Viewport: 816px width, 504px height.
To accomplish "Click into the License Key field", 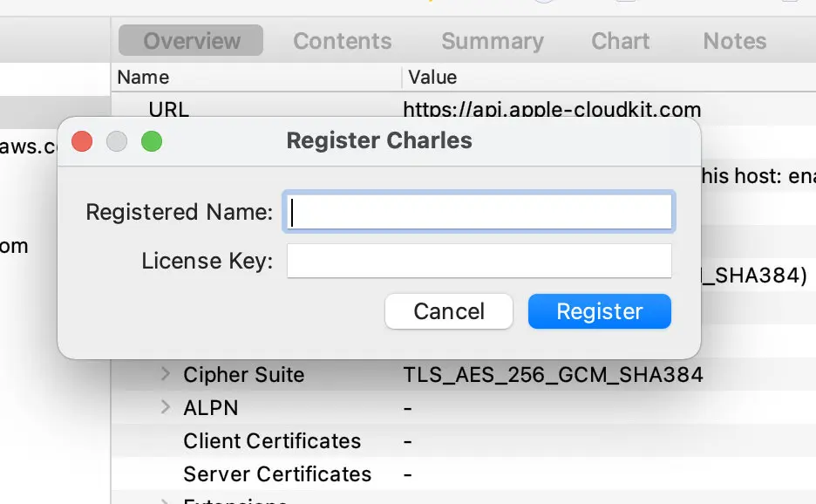I will tap(479, 261).
